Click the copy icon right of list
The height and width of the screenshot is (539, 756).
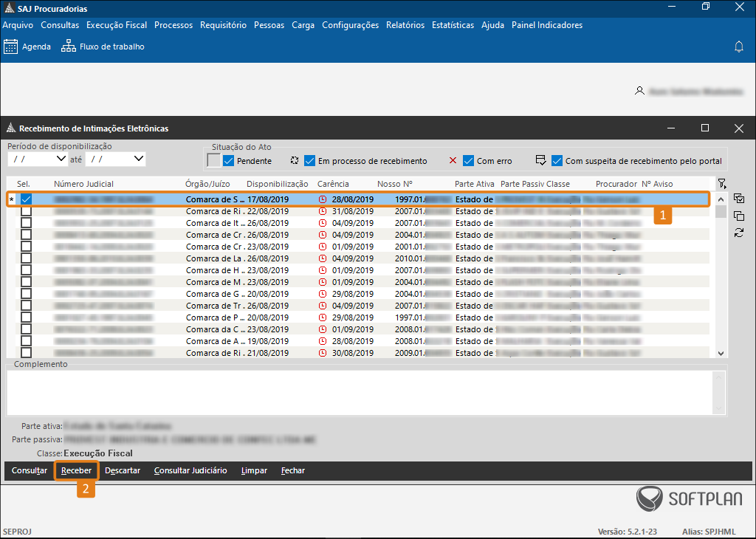[738, 216]
